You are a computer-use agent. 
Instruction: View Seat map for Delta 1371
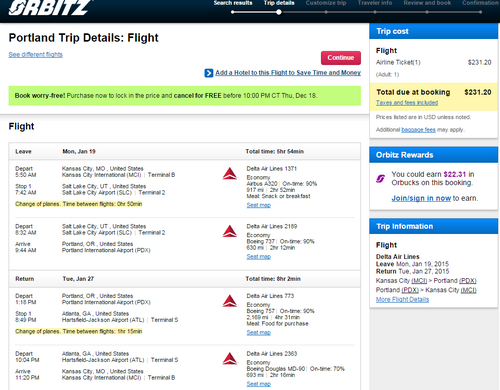(259, 205)
